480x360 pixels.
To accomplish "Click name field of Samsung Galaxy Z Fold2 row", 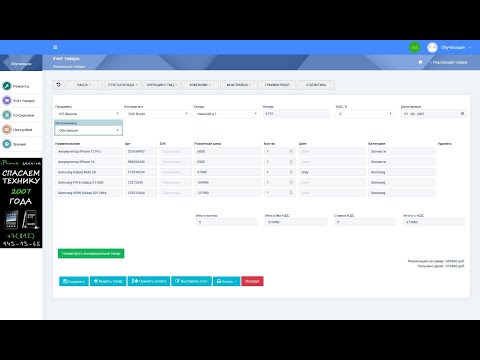I will [89, 182].
